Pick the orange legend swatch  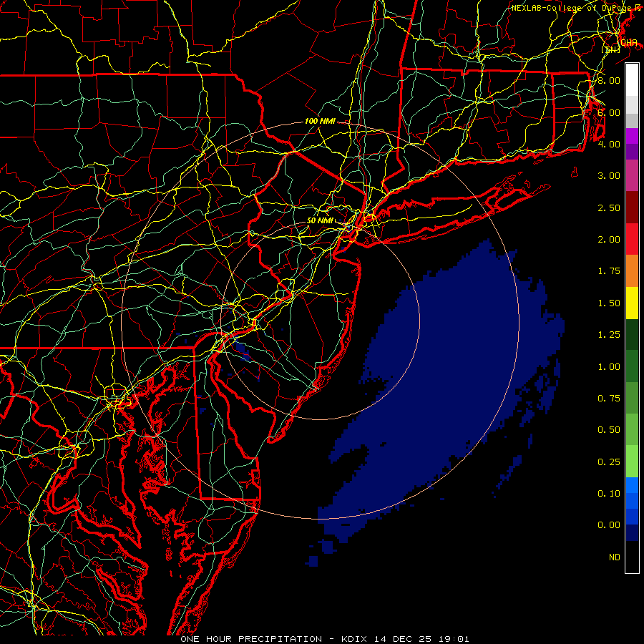click(x=632, y=270)
